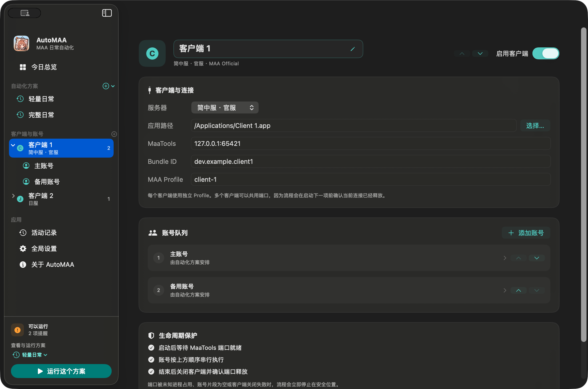The width and height of the screenshot is (588, 389).
Task: Click the shield icon beside 生命周期保护
Action: click(x=151, y=336)
